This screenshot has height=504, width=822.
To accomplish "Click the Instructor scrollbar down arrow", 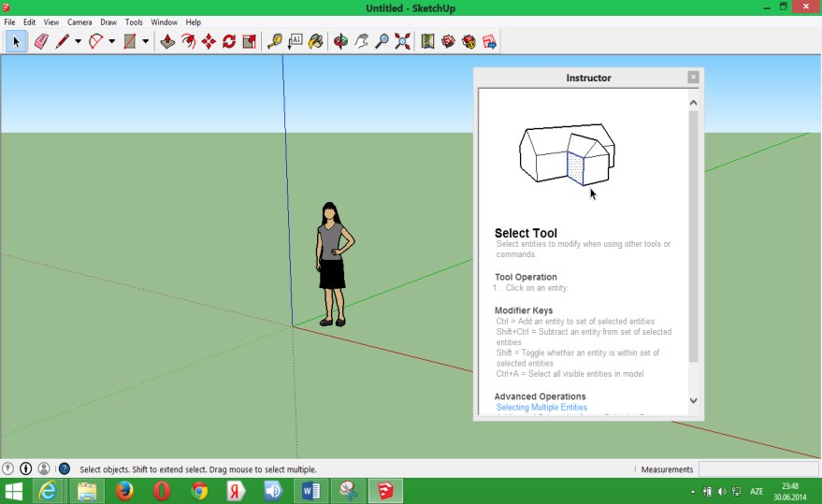I will 693,400.
